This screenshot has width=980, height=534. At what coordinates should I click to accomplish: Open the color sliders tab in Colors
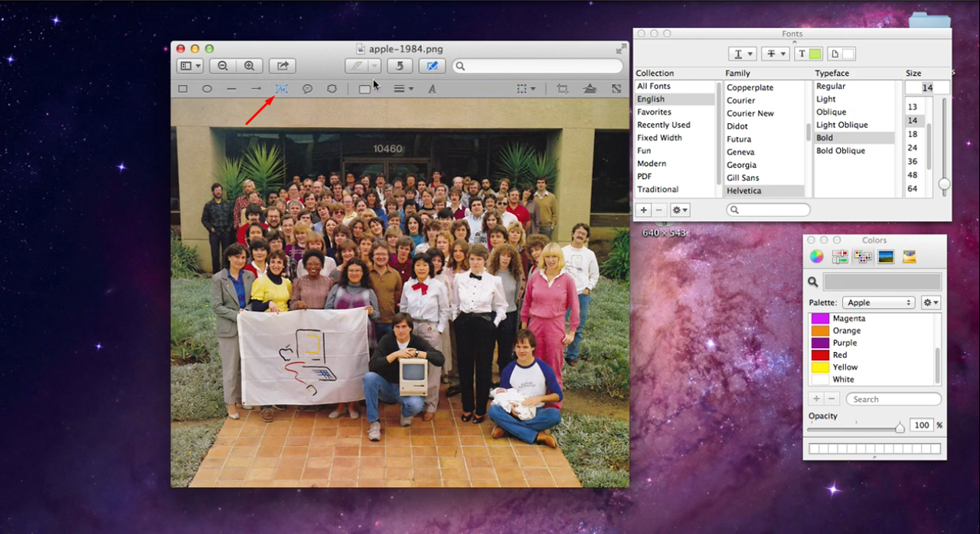(840, 256)
